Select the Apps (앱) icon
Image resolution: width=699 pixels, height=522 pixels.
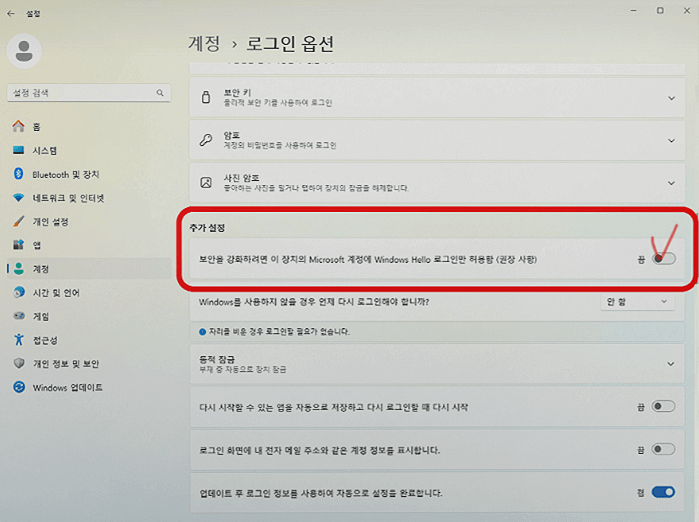(18, 245)
